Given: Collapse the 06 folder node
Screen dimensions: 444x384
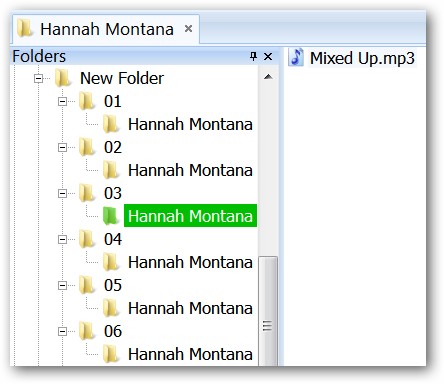Looking at the screenshot, I should [62, 331].
